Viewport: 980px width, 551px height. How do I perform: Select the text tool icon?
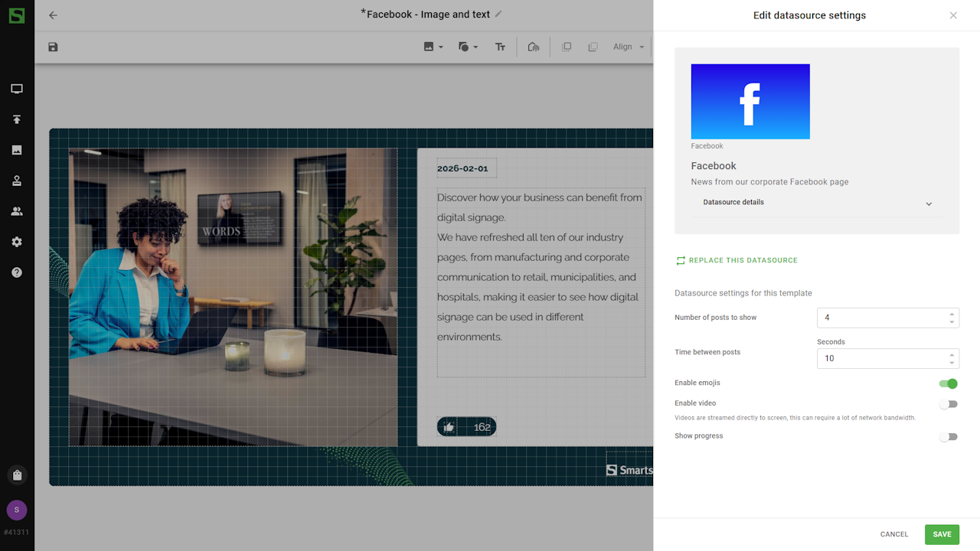tap(500, 47)
